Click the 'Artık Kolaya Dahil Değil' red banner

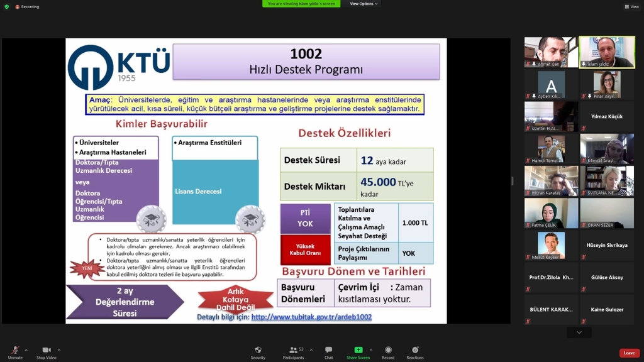[x=236, y=300]
